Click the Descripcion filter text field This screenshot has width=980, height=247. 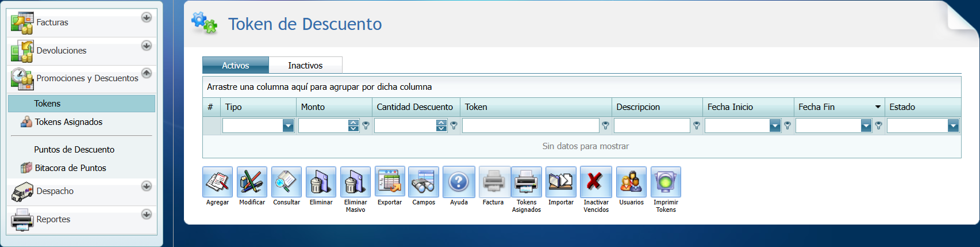(x=652, y=126)
